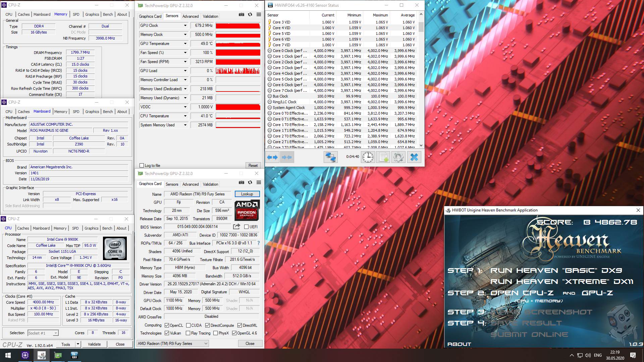Click the GPU-Z sensors Reset button
The width and height of the screenshot is (644, 362).
pos(253,166)
